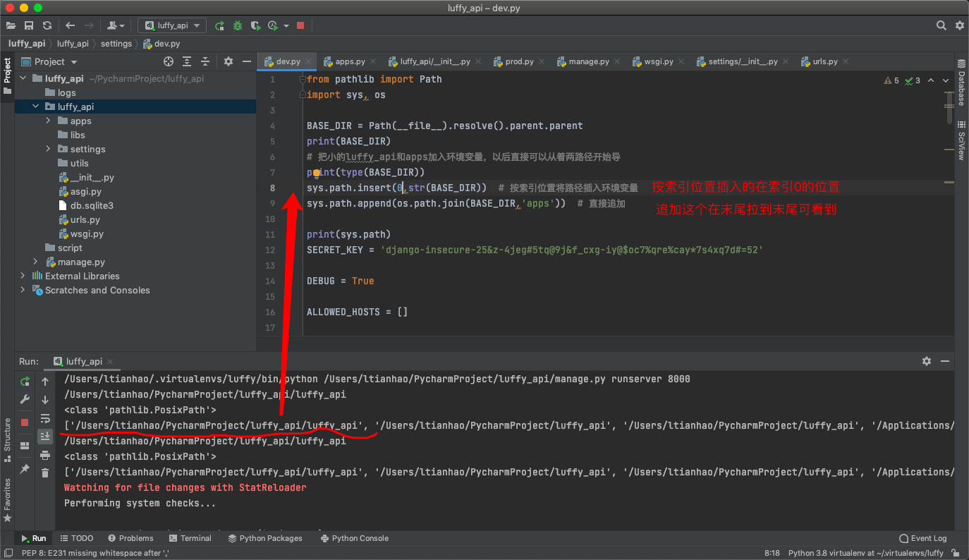This screenshot has height=560, width=969.
Task: Run luffy_api with the green rerun icon in the top toolbar
Action: tap(220, 25)
